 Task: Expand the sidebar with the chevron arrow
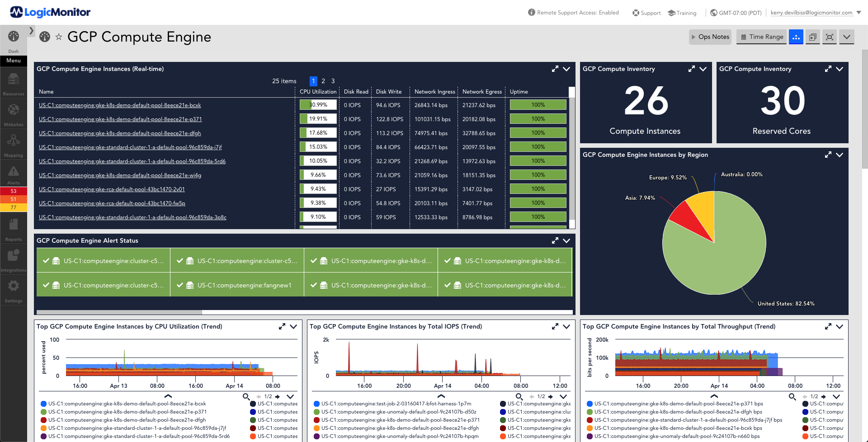[x=31, y=31]
